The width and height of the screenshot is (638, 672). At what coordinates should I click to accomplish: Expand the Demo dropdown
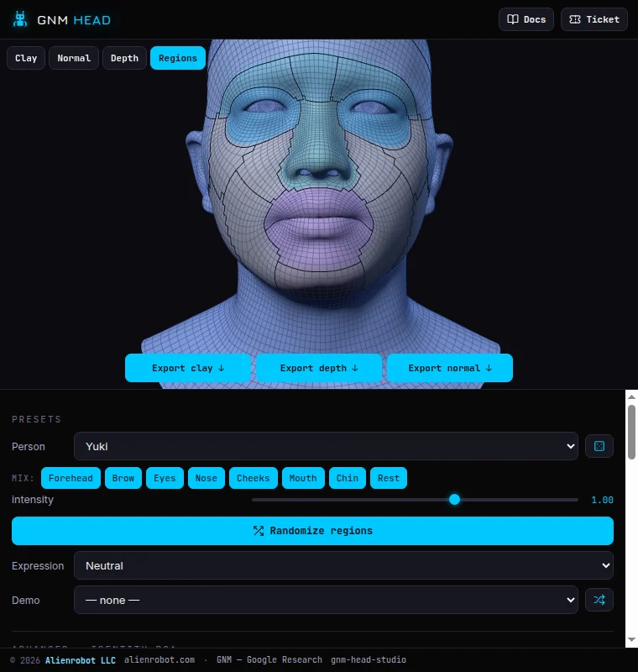point(326,600)
